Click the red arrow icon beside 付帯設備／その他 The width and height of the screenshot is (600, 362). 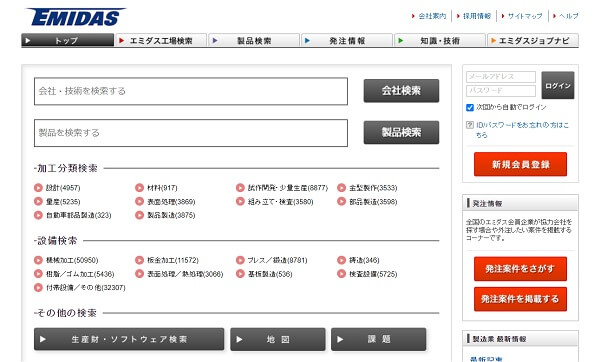click(38, 288)
